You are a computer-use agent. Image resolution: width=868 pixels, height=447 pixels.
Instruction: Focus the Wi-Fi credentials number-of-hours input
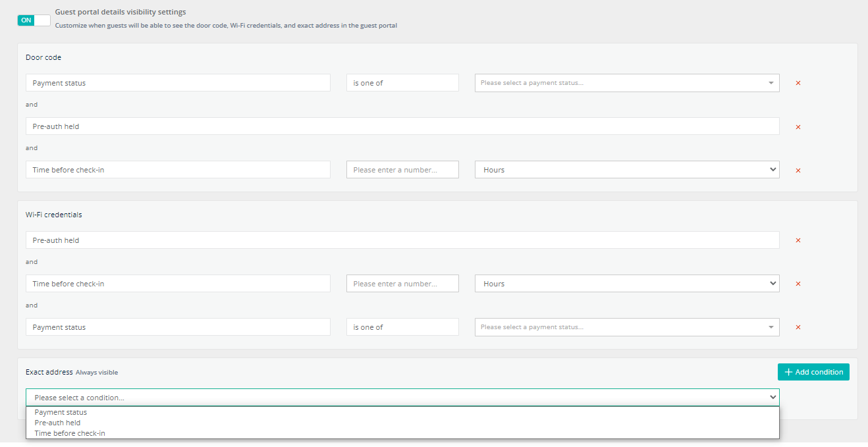click(402, 284)
